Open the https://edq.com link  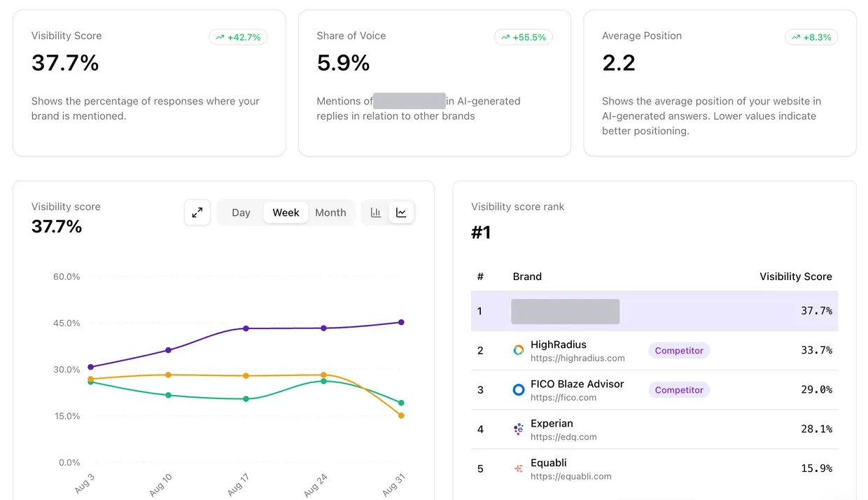point(563,437)
